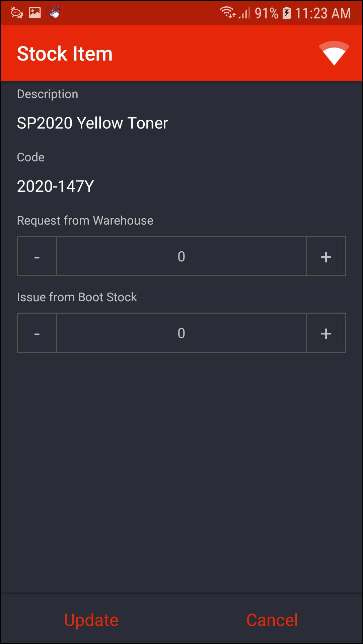Tap the Wi-Fi connectivity icon in header

click(334, 53)
